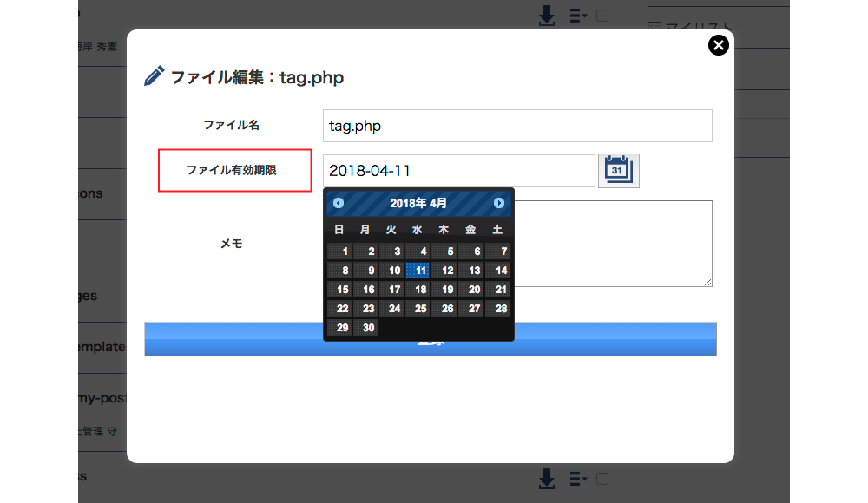
Task: Select April 25 in calendar
Action: click(418, 308)
